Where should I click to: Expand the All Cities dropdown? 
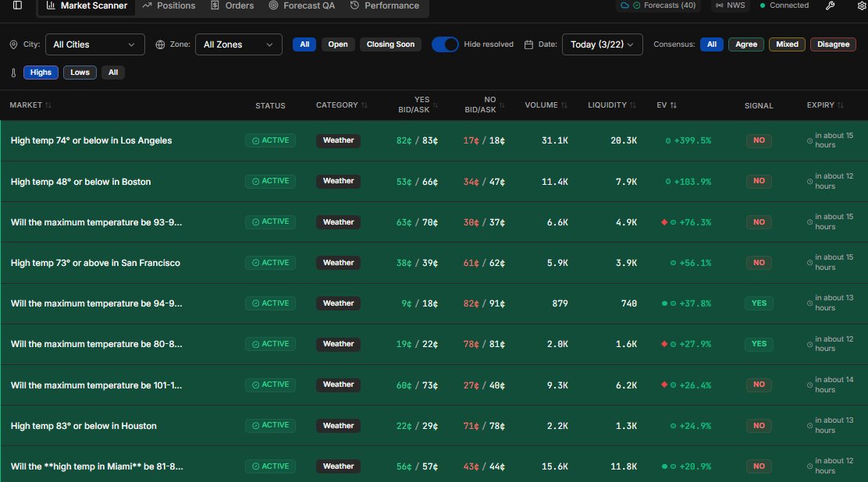[94, 44]
